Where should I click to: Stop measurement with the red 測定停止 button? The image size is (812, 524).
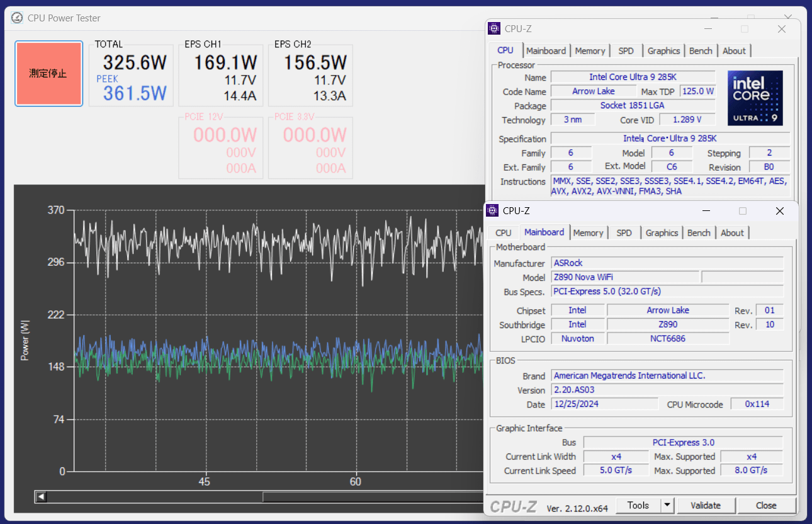point(48,74)
